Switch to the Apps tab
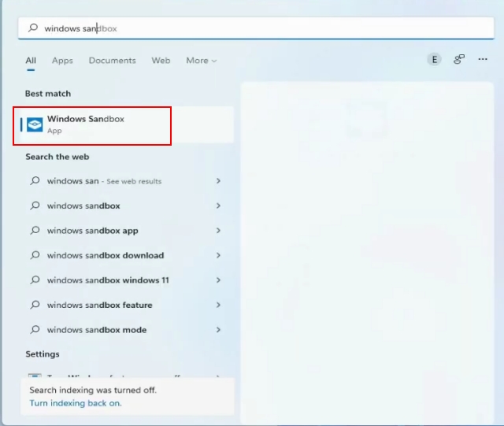The width and height of the screenshot is (504, 426). tap(62, 61)
